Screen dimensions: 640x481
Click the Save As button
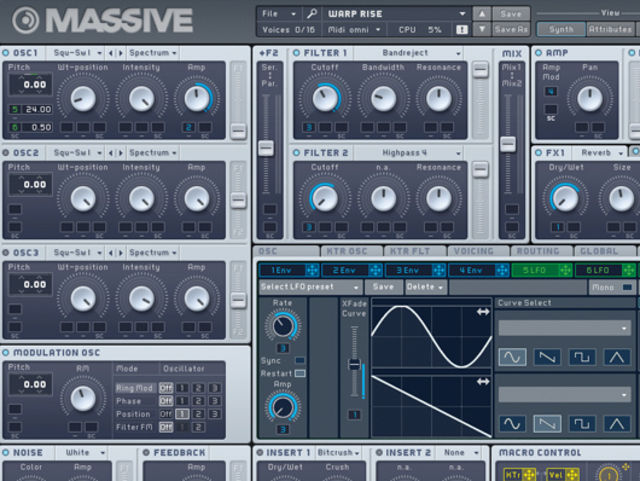[x=511, y=29]
